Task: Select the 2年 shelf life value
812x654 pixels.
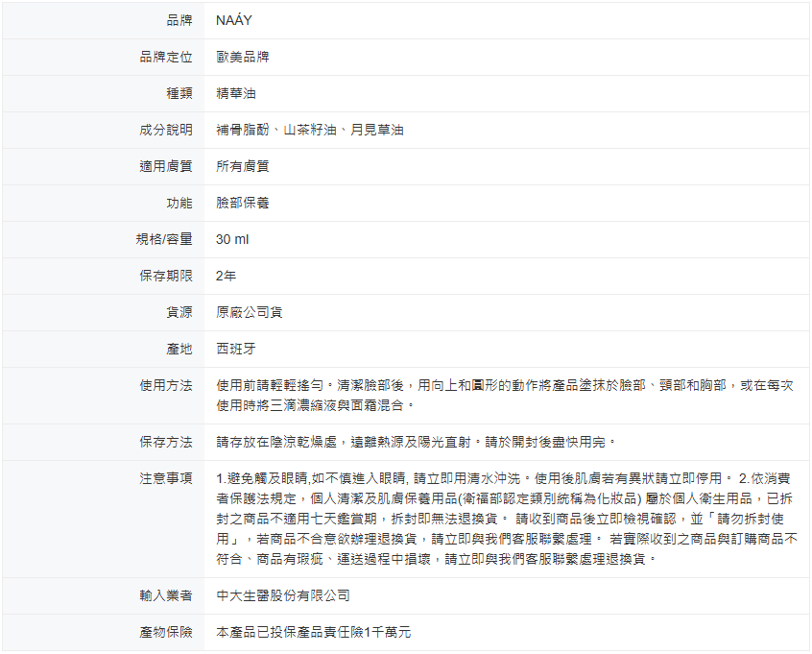Action: [x=227, y=276]
